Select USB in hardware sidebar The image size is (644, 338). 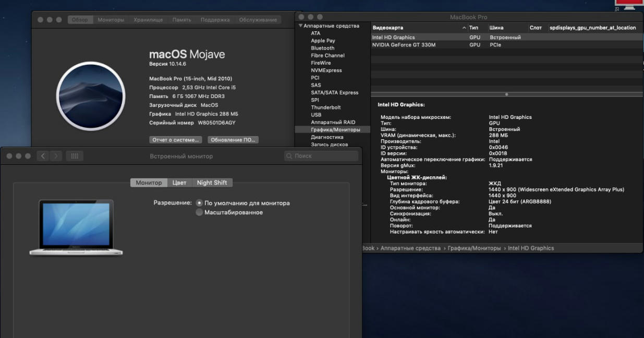(x=316, y=115)
